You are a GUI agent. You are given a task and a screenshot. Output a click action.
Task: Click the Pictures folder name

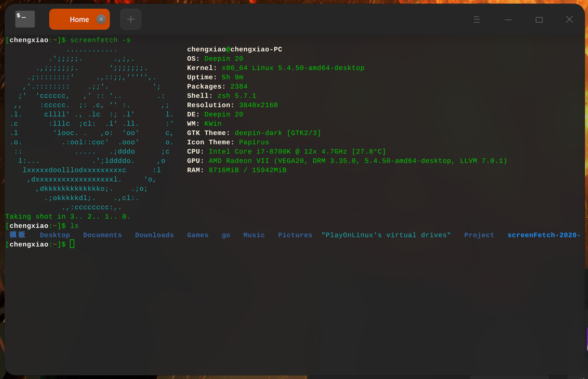coord(295,235)
